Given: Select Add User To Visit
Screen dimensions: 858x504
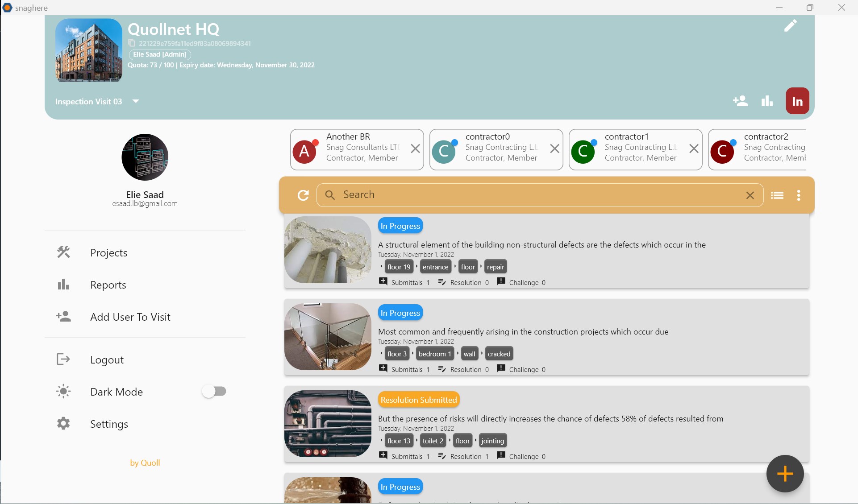Looking at the screenshot, I should tap(130, 317).
